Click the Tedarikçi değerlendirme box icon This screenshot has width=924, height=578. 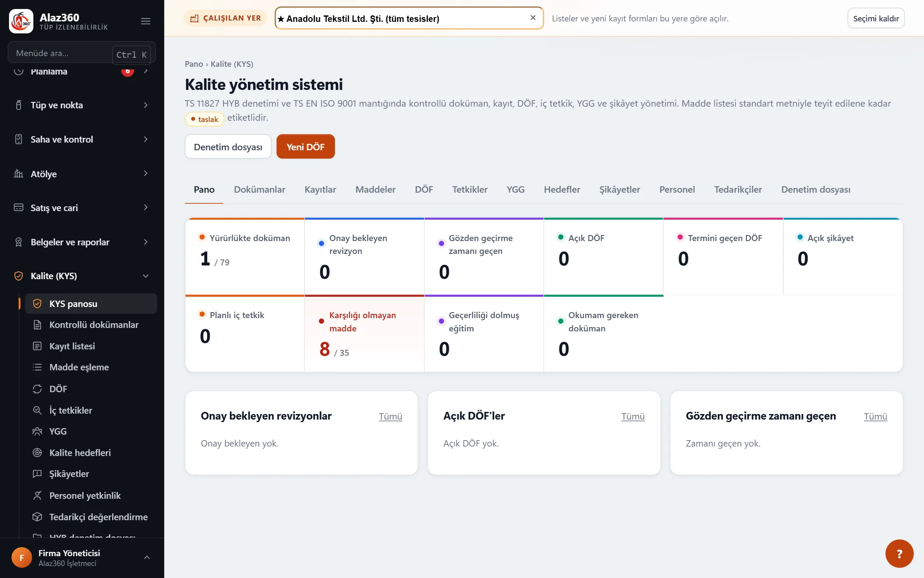pos(37,517)
